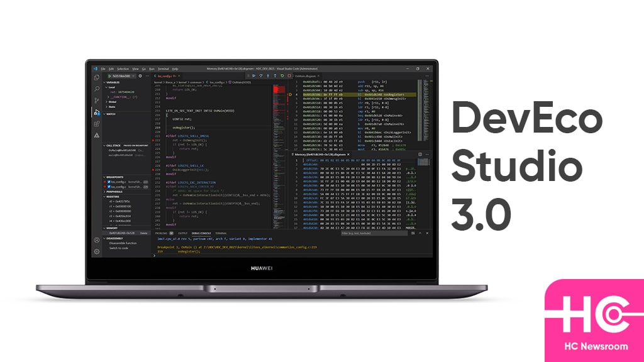Close the Memory dbgmem tab
Viewport: 644px width, 362px height.
348,155
